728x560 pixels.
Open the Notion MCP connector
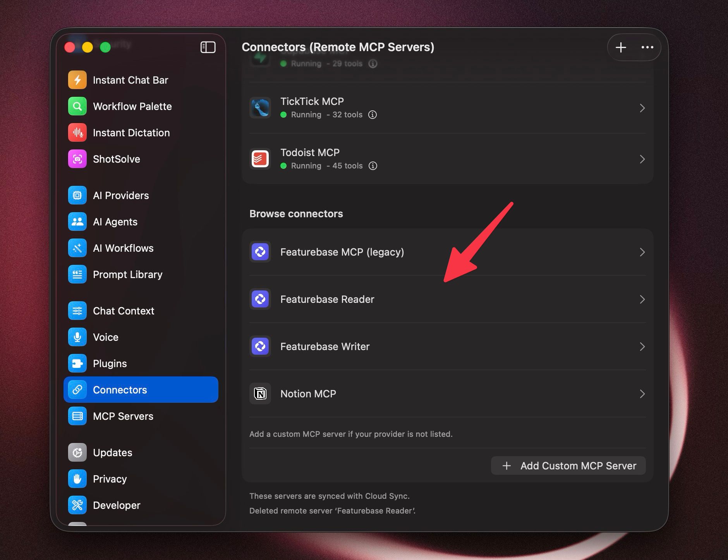click(448, 394)
